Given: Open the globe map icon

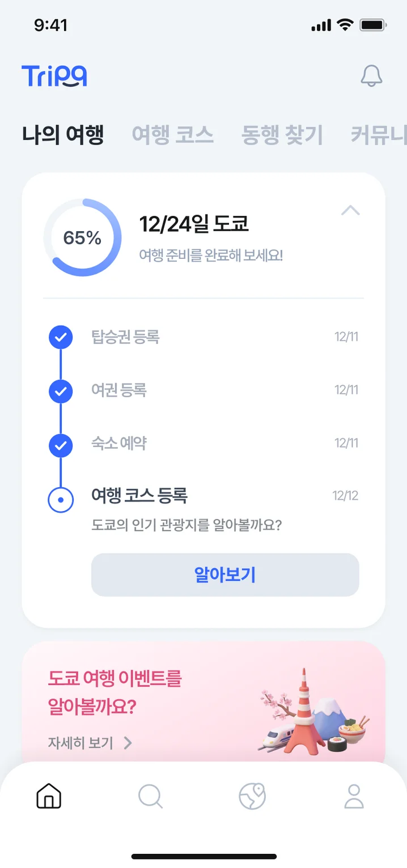Looking at the screenshot, I should point(252,796).
